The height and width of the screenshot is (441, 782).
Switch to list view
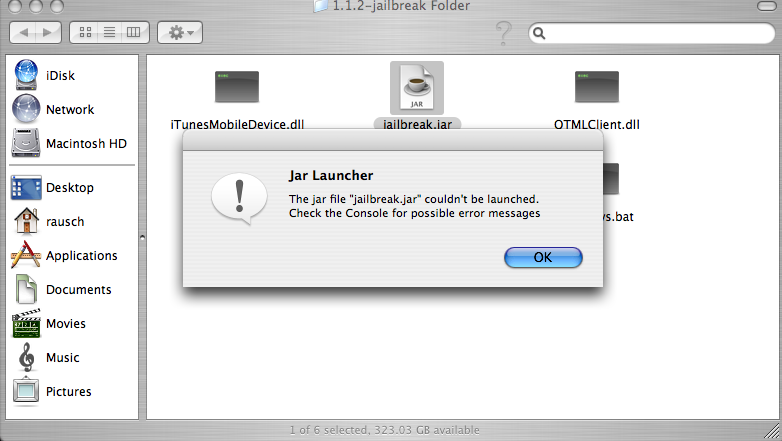(109, 32)
